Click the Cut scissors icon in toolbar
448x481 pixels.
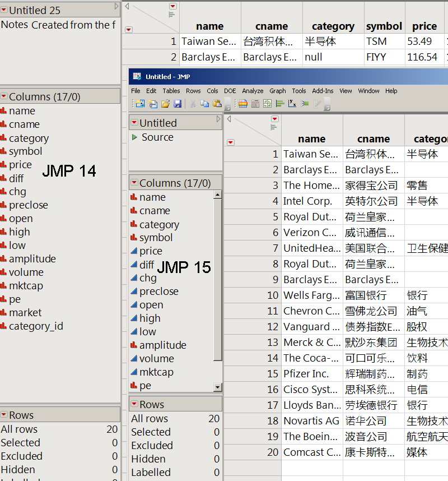[193, 104]
